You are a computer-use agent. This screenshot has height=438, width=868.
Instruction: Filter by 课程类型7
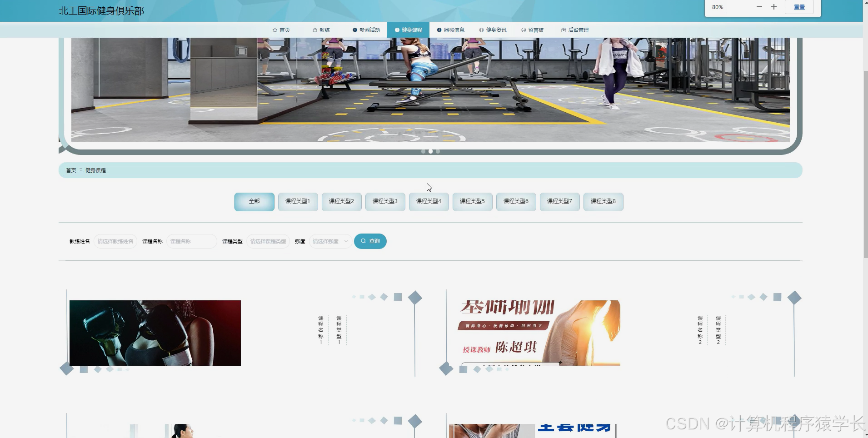[559, 201]
